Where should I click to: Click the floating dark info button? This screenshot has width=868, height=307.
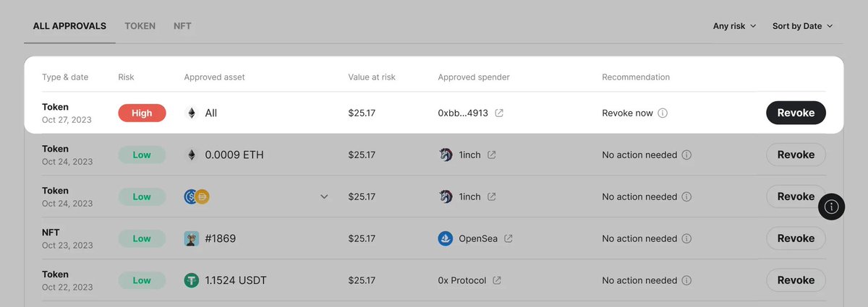pos(831,207)
